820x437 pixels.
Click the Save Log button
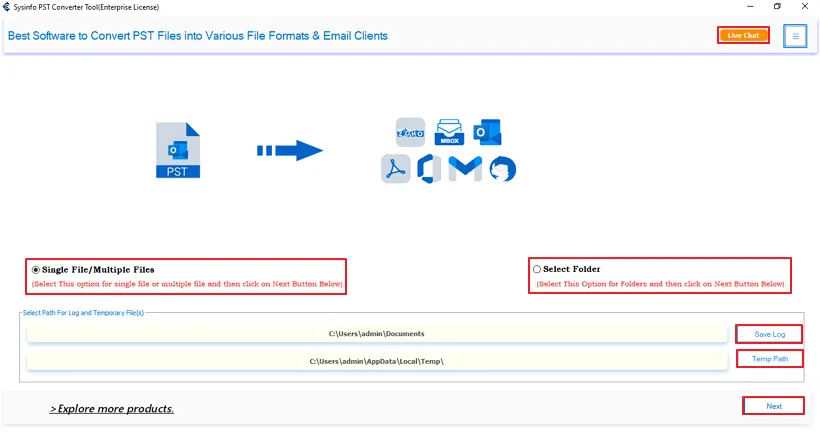tap(769, 334)
